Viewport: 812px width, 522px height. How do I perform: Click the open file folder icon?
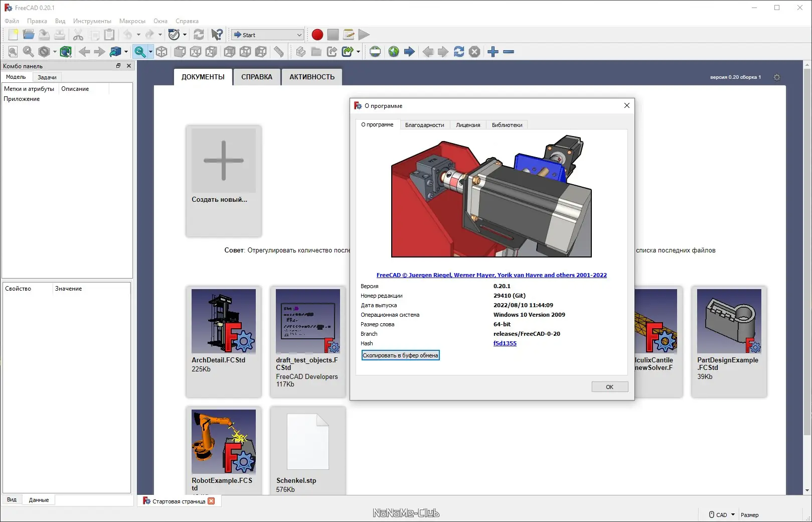pyautogui.click(x=29, y=35)
